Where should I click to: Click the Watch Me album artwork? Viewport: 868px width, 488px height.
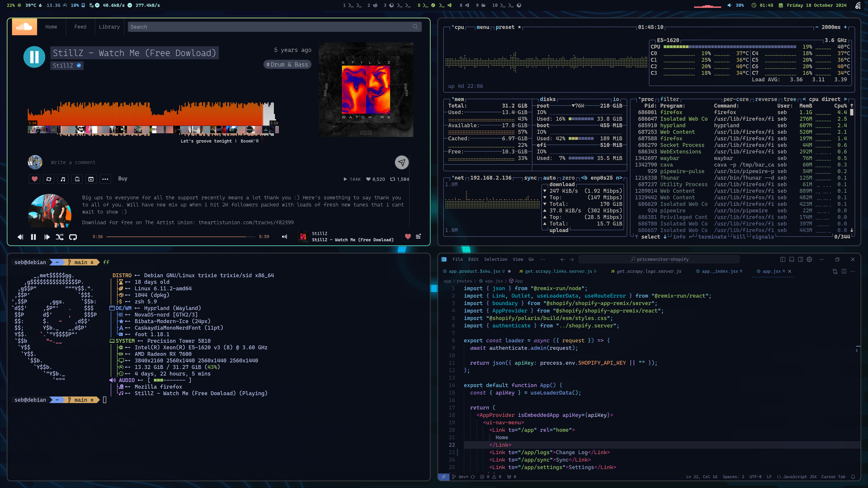[366, 90]
